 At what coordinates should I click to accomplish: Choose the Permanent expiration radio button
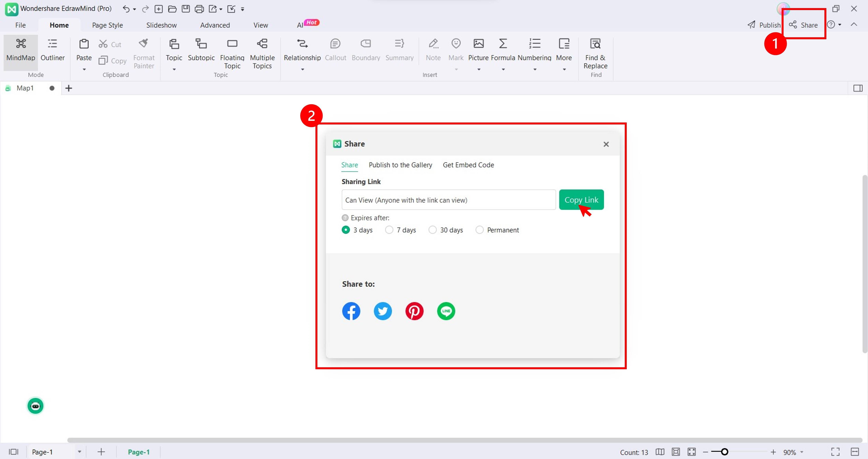pos(479,230)
